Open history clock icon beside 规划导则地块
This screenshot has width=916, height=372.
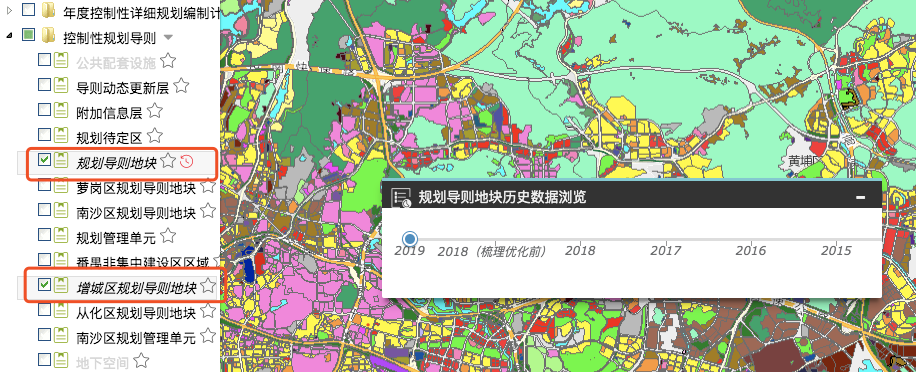[x=186, y=162]
